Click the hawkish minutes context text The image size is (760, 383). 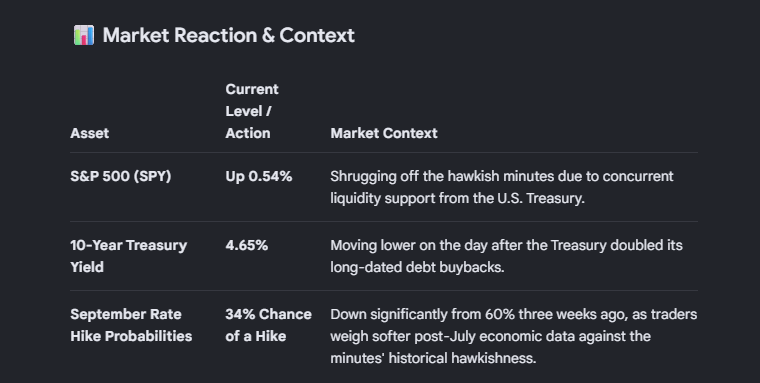click(x=502, y=187)
